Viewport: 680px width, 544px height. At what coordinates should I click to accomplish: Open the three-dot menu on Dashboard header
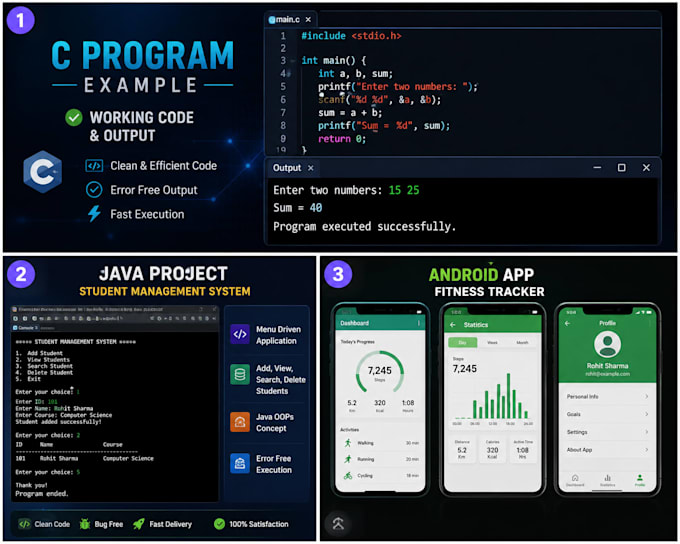[x=418, y=323]
